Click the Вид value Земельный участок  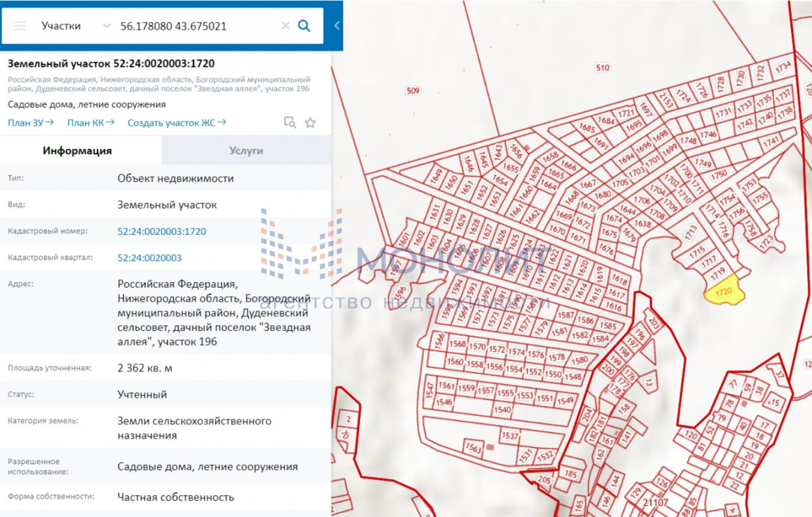pyautogui.click(x=167, y=205)
